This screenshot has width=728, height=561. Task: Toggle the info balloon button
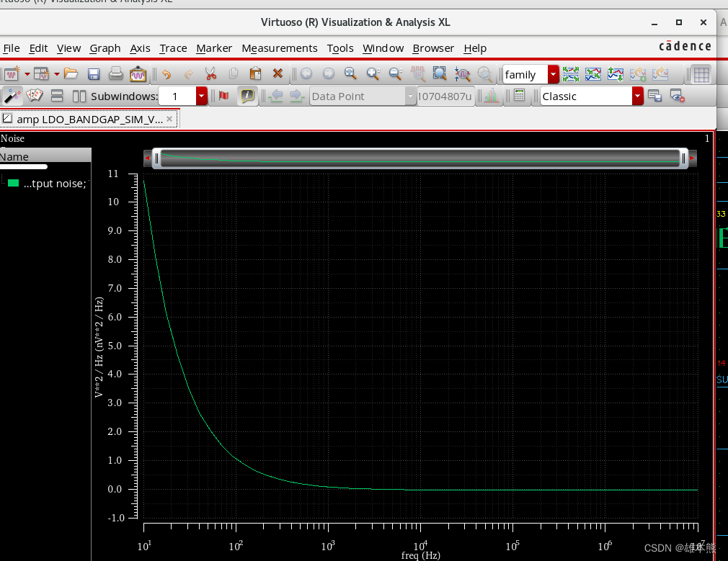click(247, 96)
